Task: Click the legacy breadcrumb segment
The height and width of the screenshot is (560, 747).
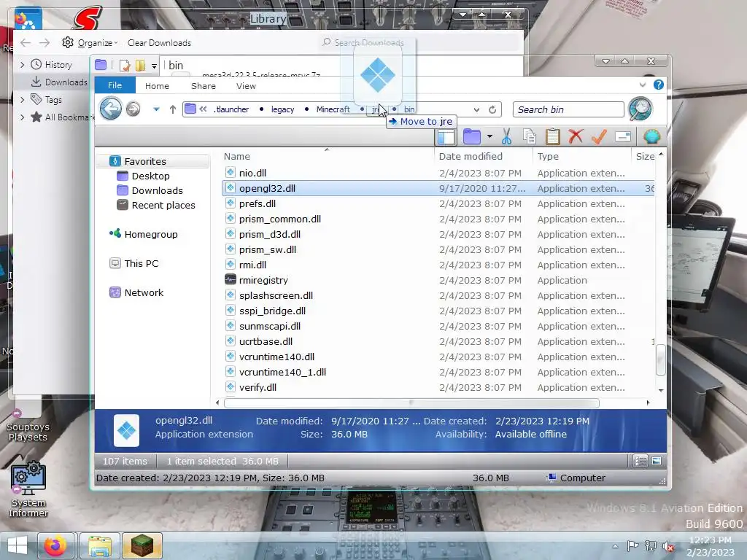Action: click(282, 109)
